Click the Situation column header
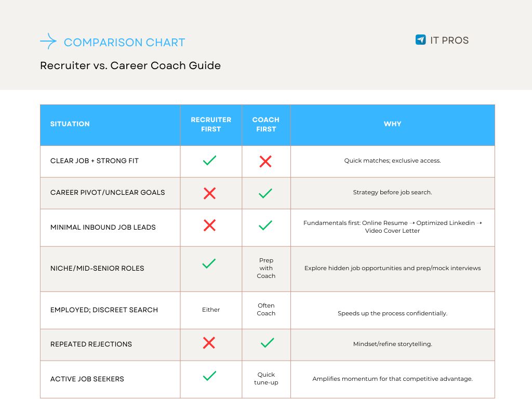The image size is (532, 399). click(70, 124)
